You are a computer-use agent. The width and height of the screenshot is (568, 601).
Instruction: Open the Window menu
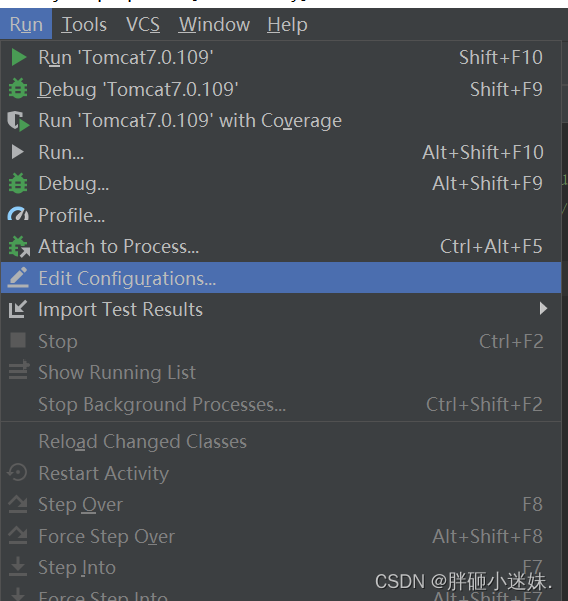[x=214, y=25]
